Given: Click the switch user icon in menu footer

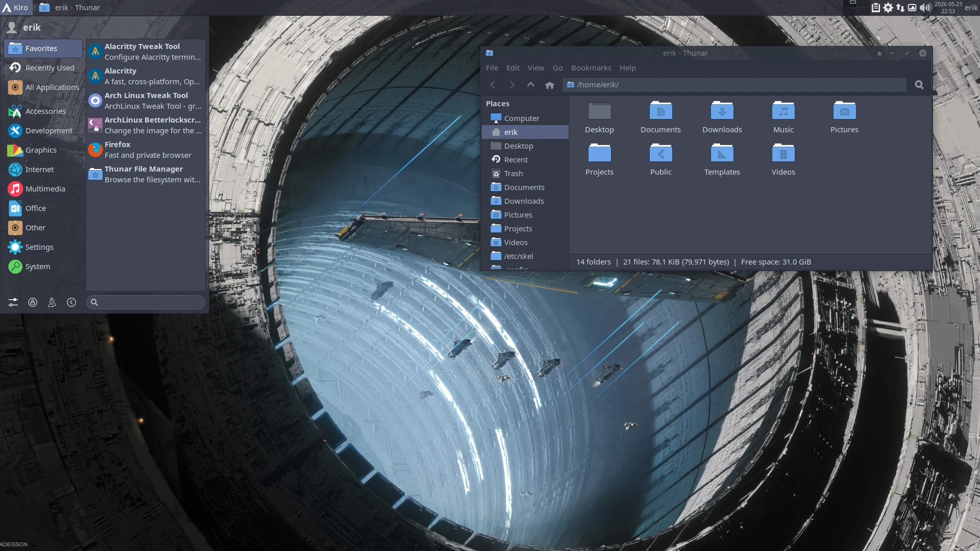Looking at the screenshot, I should point(52,302).
